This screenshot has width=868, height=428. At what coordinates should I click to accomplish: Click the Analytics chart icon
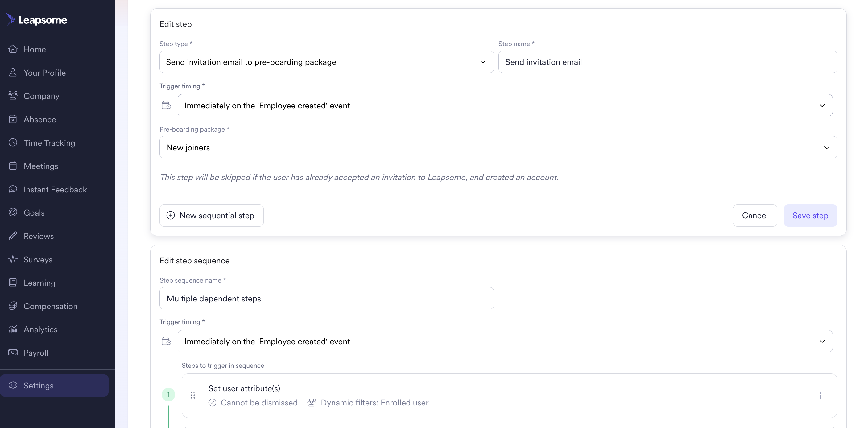13,329
